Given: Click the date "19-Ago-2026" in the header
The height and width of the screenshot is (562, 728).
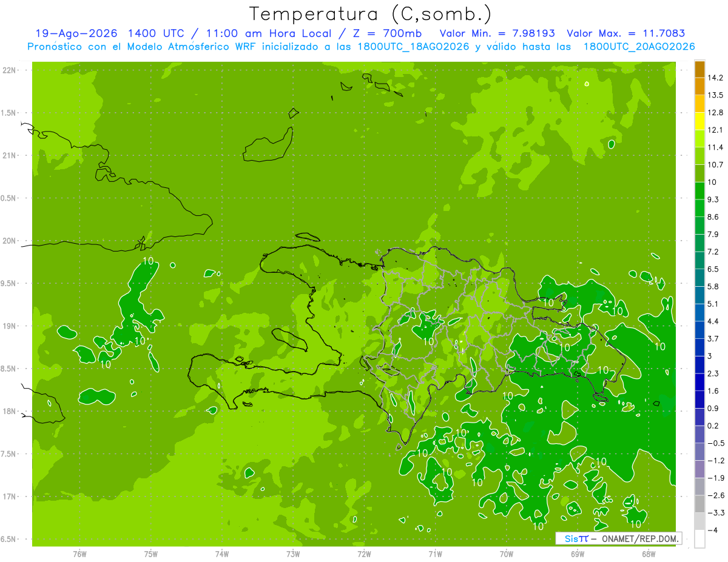Looking at the screenshot, I should pyautogui.click(x=76, y=33).
